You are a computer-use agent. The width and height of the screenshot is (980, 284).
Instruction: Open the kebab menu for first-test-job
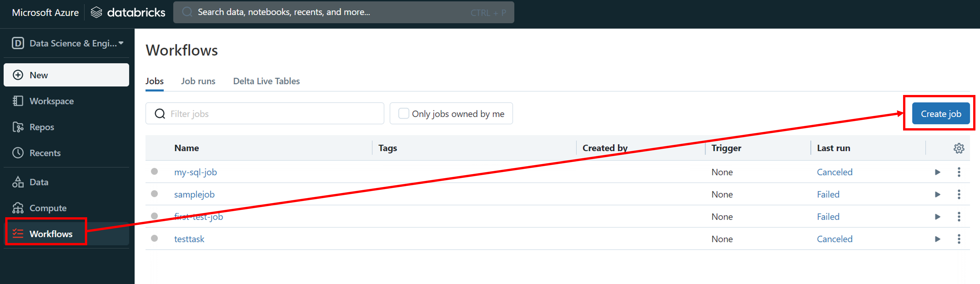coord(959,217)
